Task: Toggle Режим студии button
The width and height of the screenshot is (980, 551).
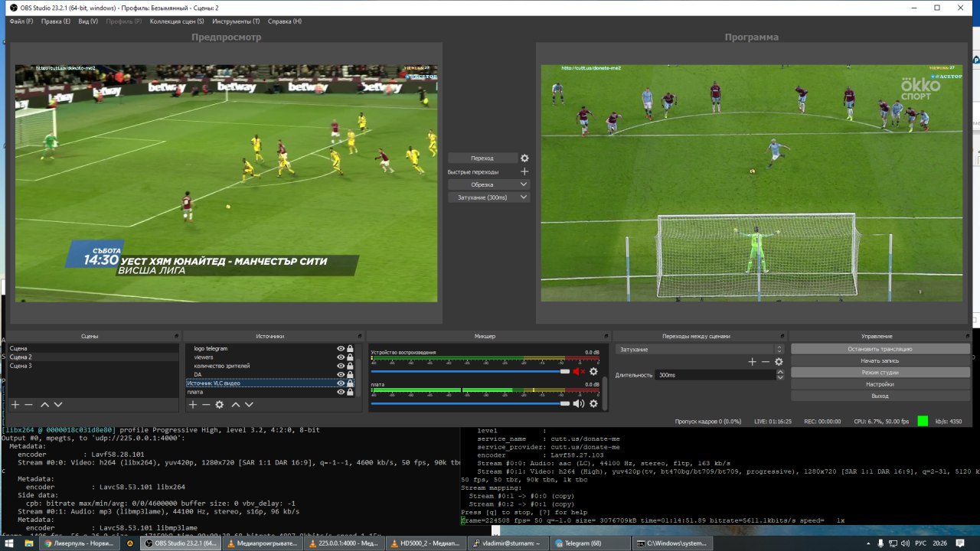Action: pos(880,373)
